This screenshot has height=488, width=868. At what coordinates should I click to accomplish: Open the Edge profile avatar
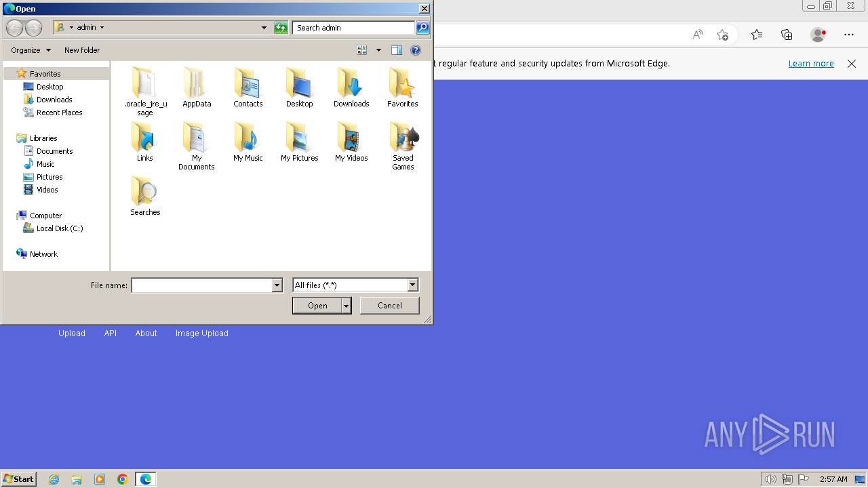(x=818, y=35)
